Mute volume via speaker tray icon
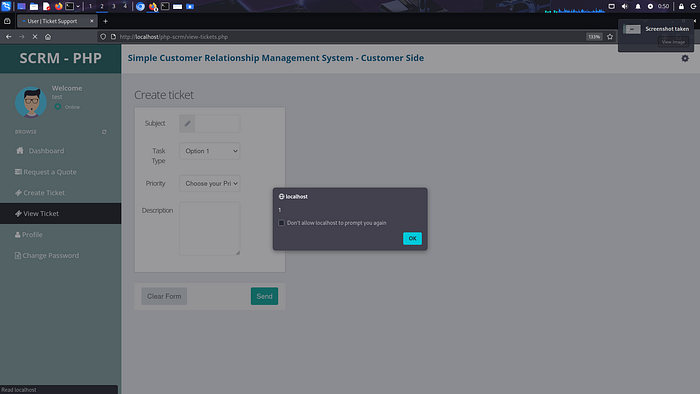The image size is (700, 394). 625,6
